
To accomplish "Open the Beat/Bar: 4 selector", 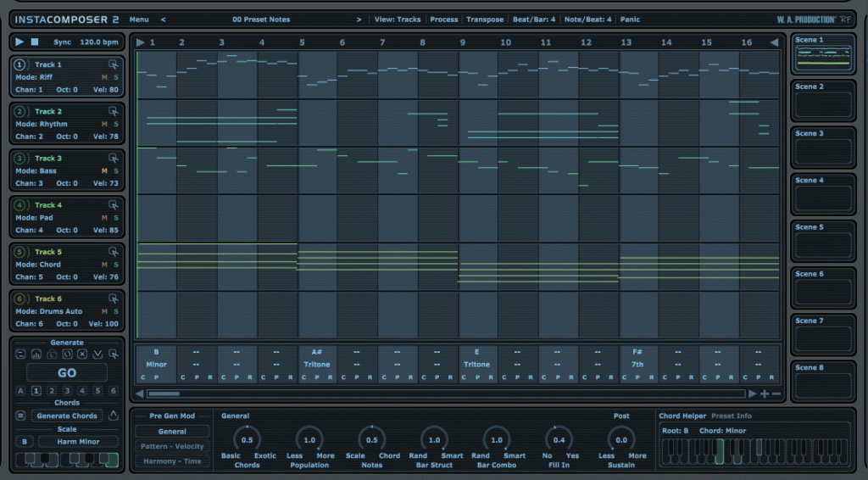I will 534,20.
